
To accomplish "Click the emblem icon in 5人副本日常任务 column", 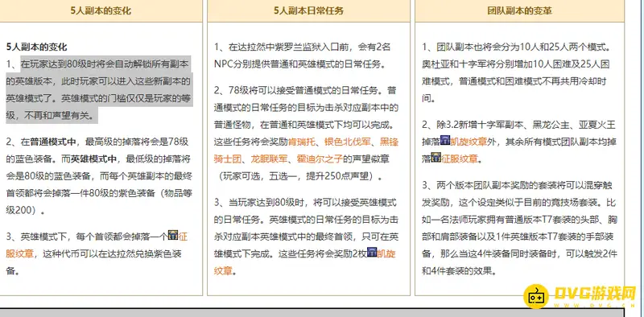I will (x=372, y=252).
